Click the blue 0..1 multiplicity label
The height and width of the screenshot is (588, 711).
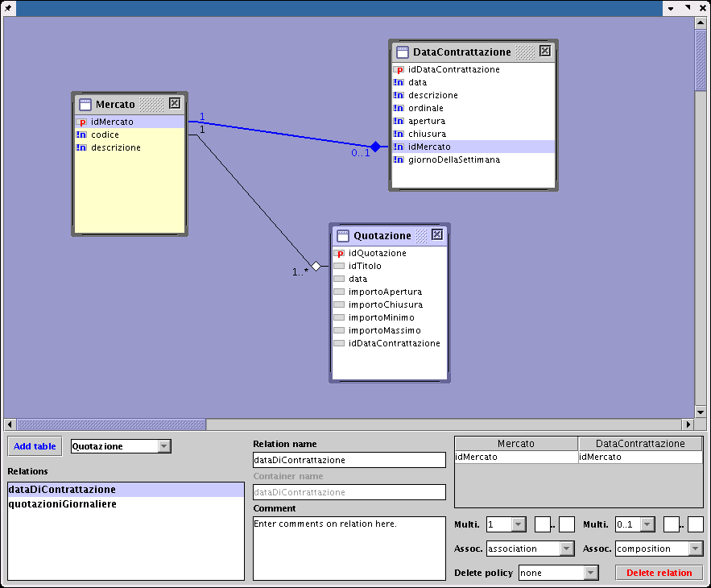(x=361, y=153)
